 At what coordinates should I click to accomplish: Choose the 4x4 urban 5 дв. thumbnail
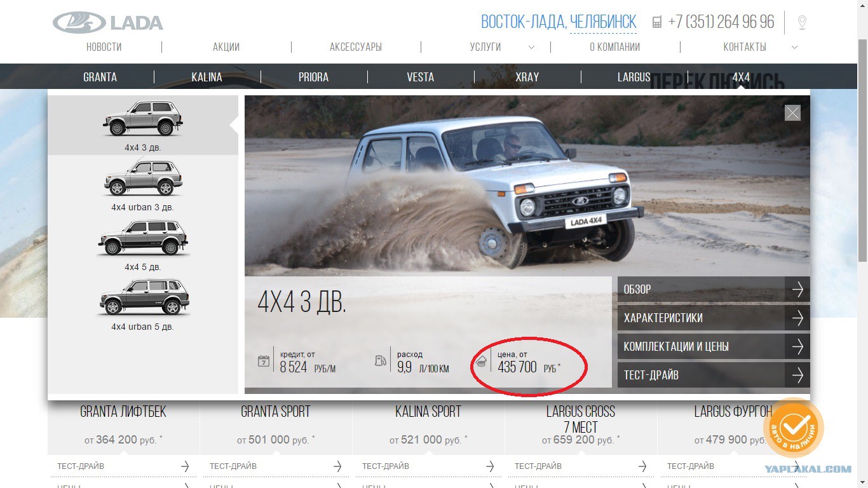pyautogui.click(x=143, y=304)
